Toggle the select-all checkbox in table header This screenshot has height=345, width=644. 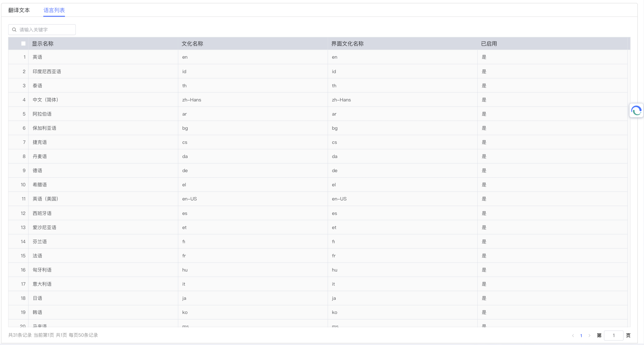(23, 43)
